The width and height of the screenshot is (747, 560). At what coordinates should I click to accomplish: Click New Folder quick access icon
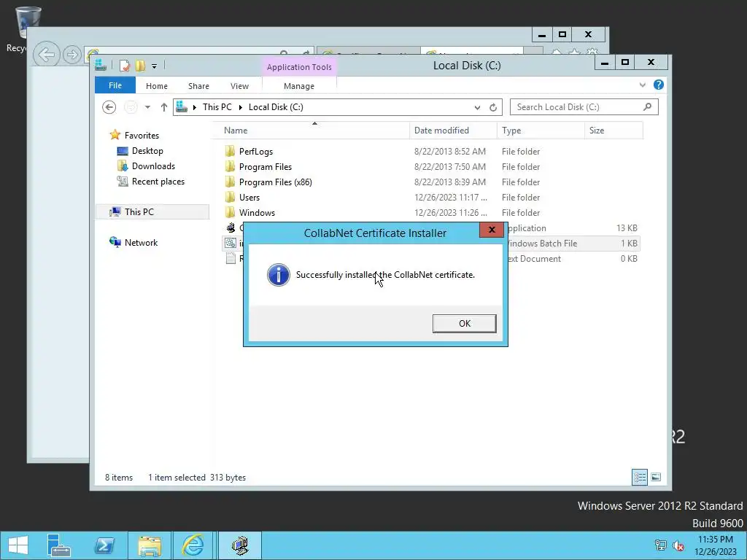click(x=140, y=66)
